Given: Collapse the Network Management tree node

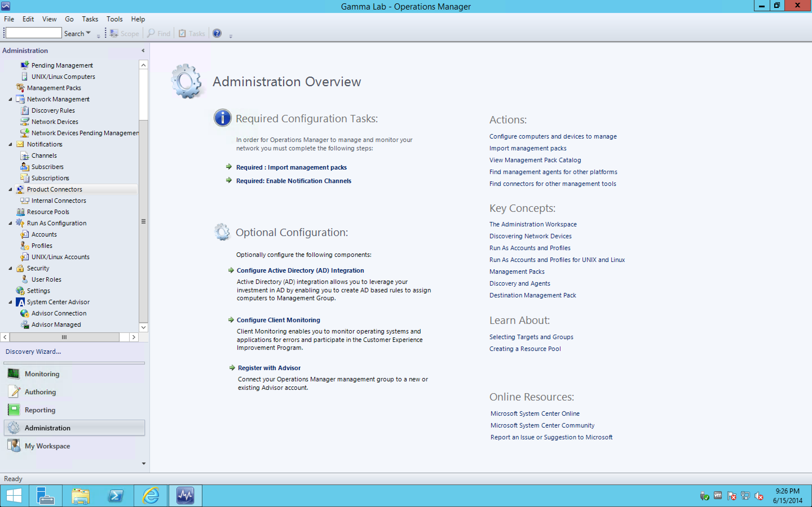Looking at the screenshot, I should pos(10,99).
